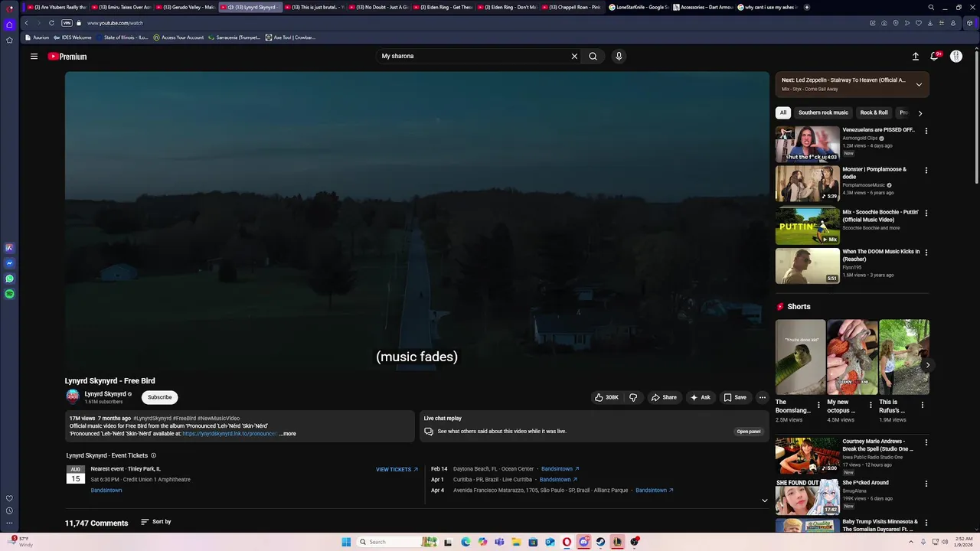Show next Shorts with arrow
980x551 pixels.
click(927, 365)
